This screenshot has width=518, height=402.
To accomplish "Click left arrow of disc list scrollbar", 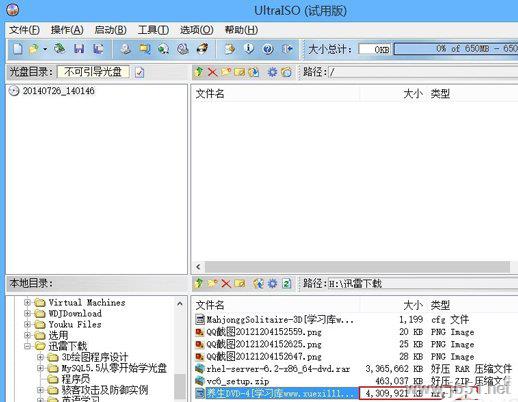I will tap(198, 267).
